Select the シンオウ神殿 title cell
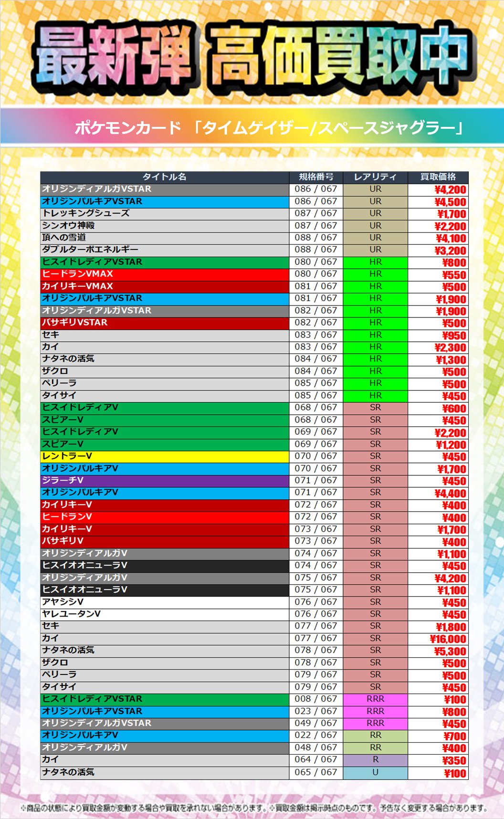Viewport: 504px width, 819px height. pyautogui.click(x=165, y=226)
